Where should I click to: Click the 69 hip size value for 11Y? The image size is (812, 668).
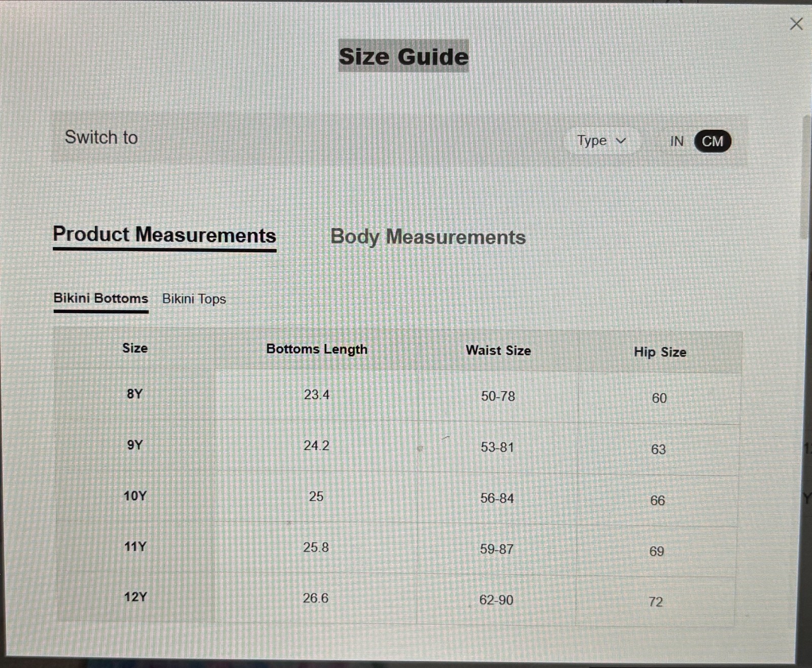pos(657,551)
